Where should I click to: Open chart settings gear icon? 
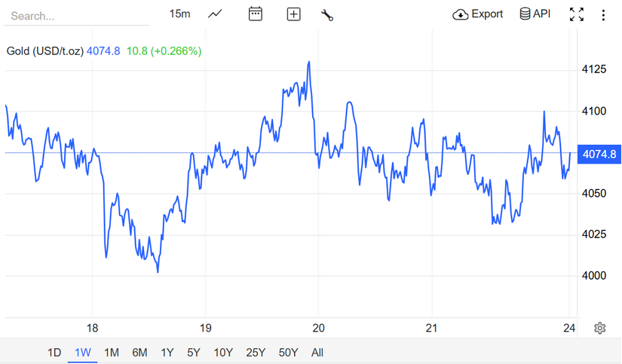pos(600,328)
